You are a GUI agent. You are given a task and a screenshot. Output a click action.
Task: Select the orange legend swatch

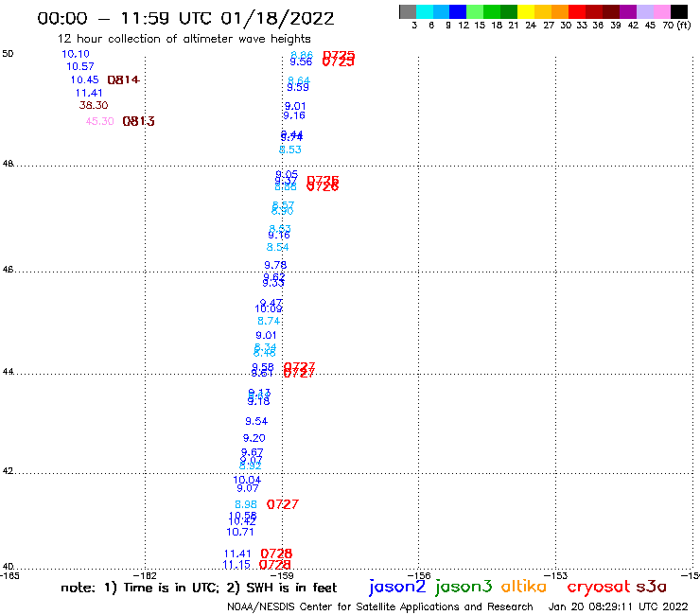coord(560,11)
